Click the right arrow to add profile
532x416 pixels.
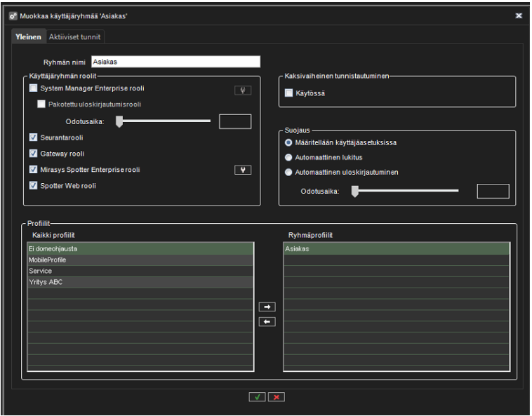[x=267, y=307]
